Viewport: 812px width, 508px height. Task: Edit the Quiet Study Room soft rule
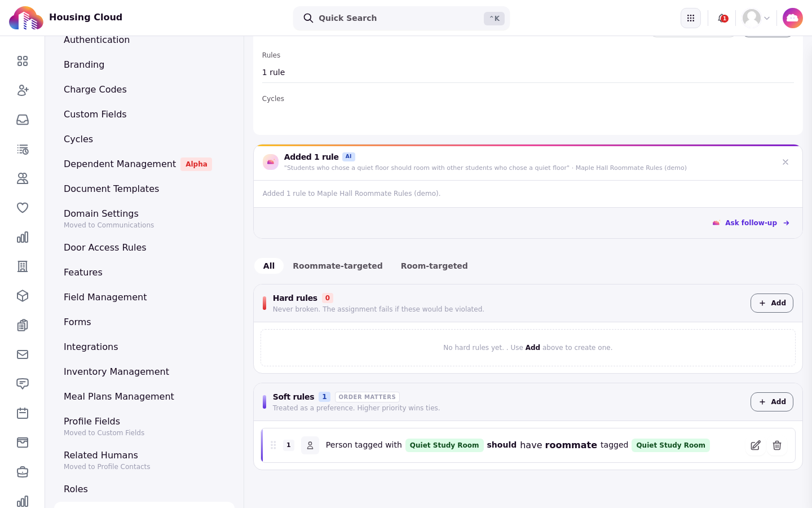click(756, 445)
